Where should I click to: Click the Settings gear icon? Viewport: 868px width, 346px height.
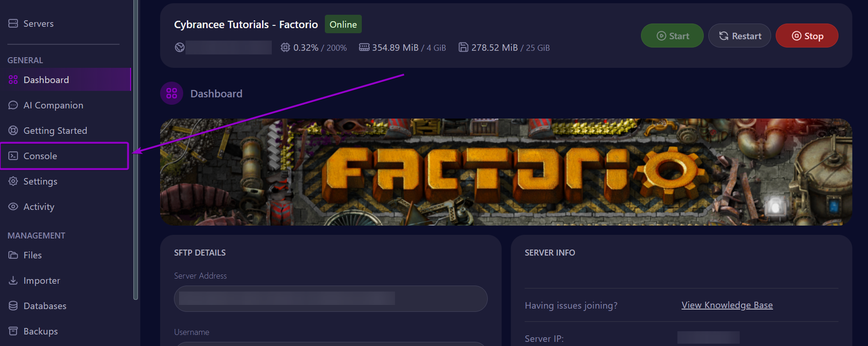pyautogui.click(x=13, y=181)
